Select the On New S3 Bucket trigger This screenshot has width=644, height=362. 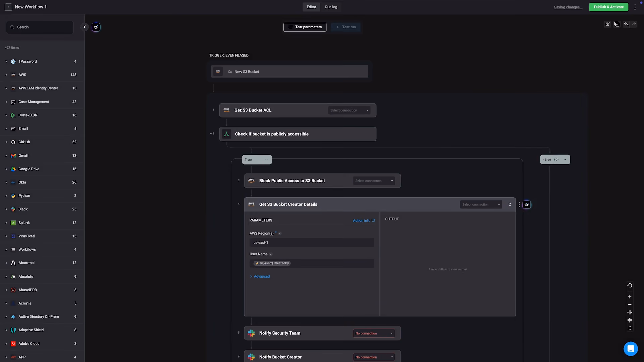289,72
